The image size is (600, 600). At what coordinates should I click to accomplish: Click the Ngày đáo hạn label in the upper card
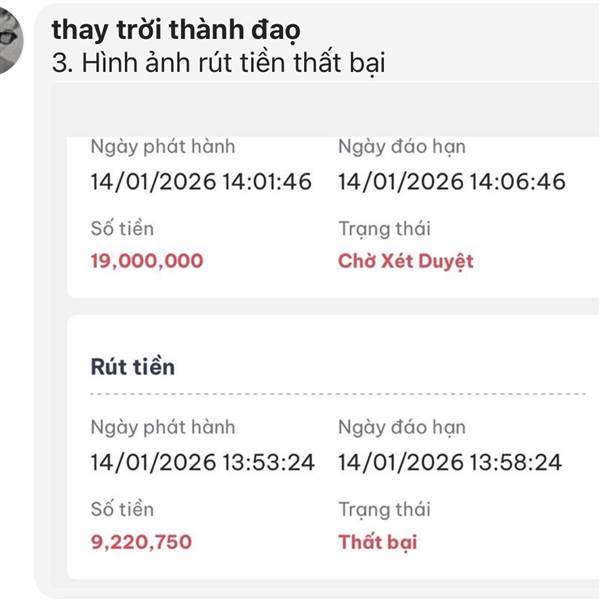pos(402,147)
